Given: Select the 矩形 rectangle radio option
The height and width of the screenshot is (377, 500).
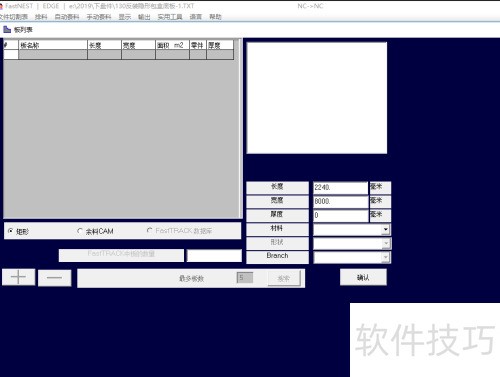Looking at the screenshot, I should (x=11, y=231).
